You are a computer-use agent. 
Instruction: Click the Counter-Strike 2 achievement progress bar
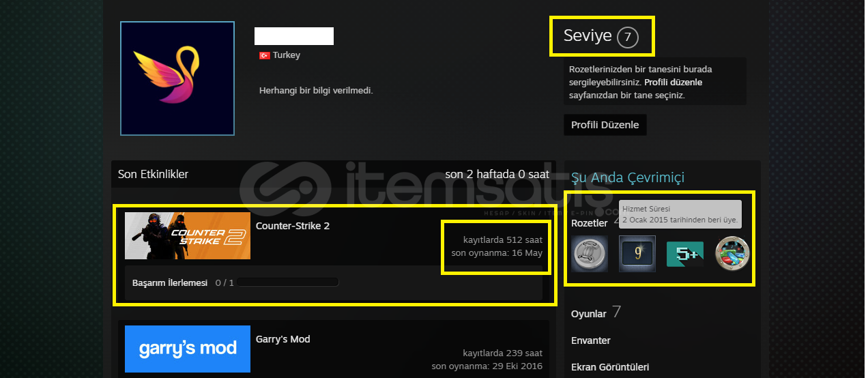pyautogui.click(x=288, y=282)
